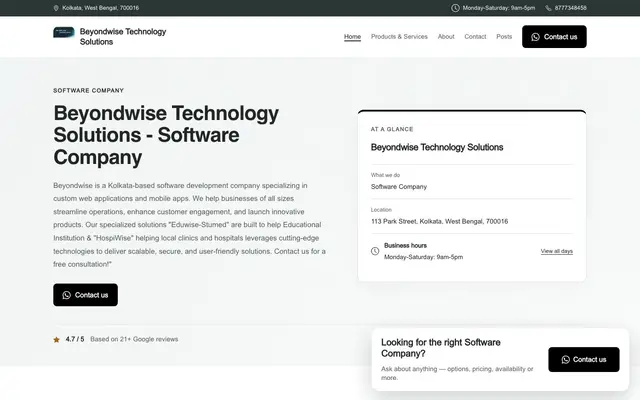Click Kolkata, West Bengal, 700016 address in top bar
The height and width of the screenshot is (400, 640).
(x=100, y=8)
